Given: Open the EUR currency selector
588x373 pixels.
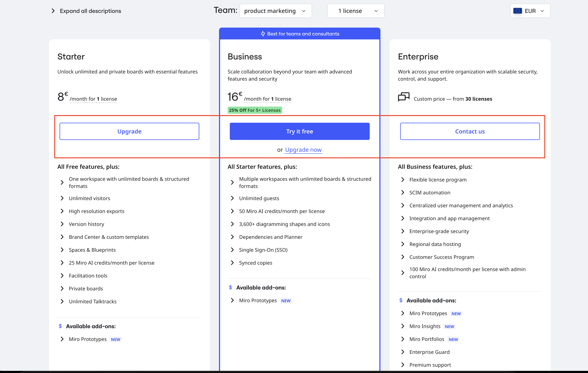Looking at the screenshot, I should (530, 11).
